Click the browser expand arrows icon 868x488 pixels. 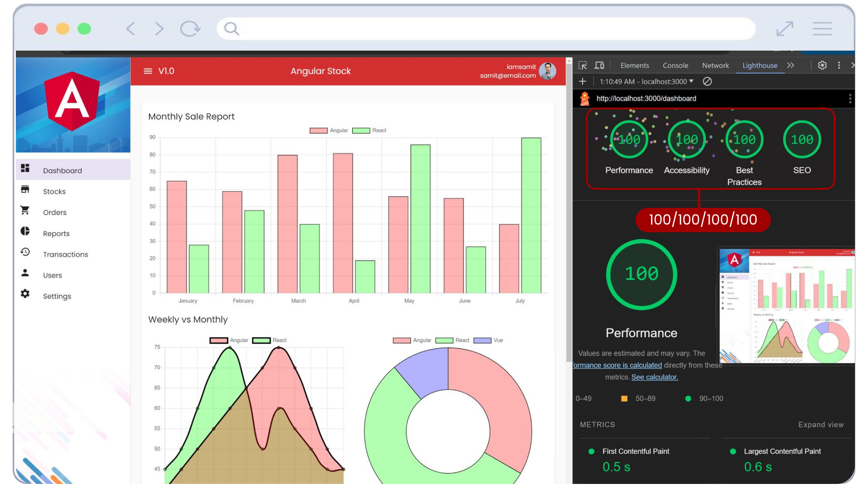pos(785,29)
